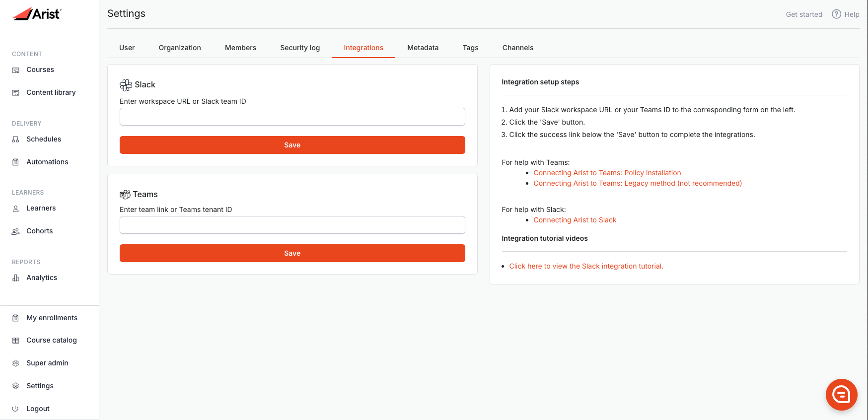Click 'Enter workspace URL or Slack team ID' label
This screenshot has width=868, height=420.
pos(183,101)
